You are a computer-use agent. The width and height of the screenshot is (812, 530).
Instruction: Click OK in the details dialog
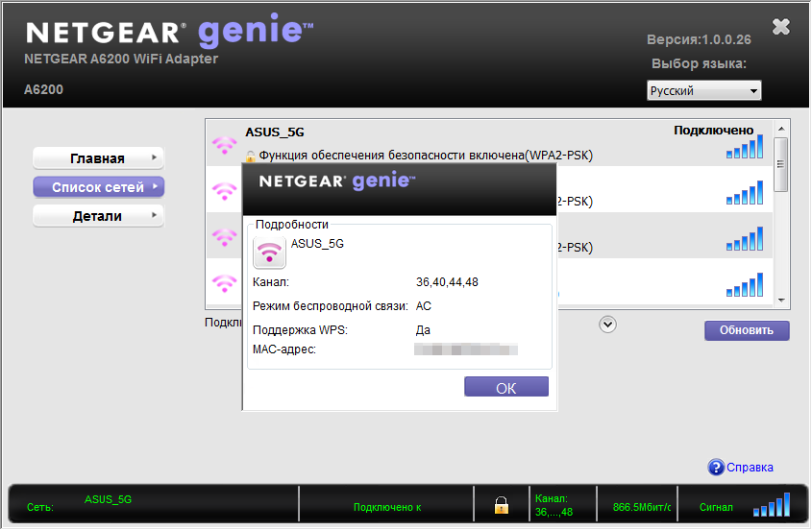(x=506, y=387)
